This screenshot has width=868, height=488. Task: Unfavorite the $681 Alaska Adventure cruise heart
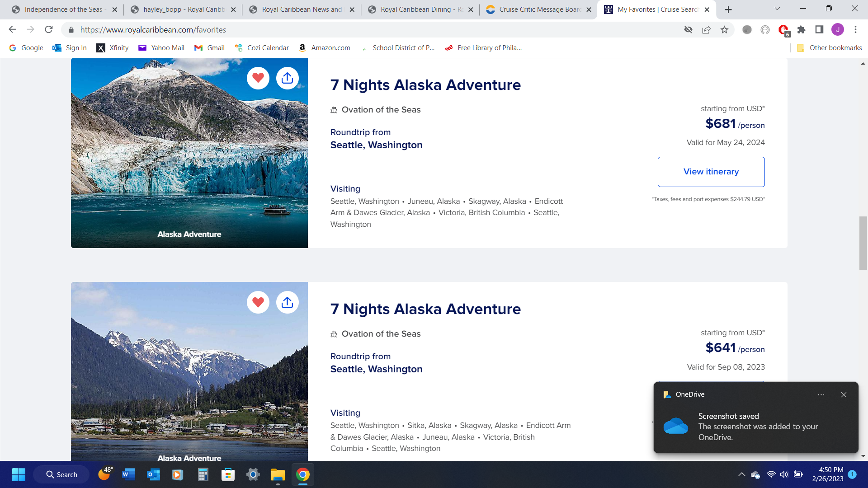point(258,78)
